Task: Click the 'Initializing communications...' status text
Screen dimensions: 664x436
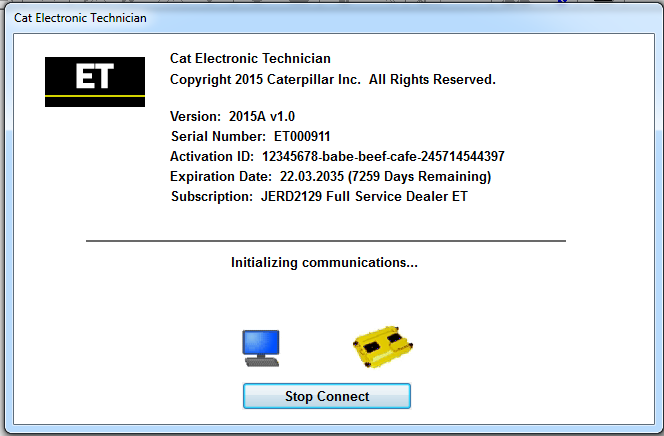Action: coord(324,263)
